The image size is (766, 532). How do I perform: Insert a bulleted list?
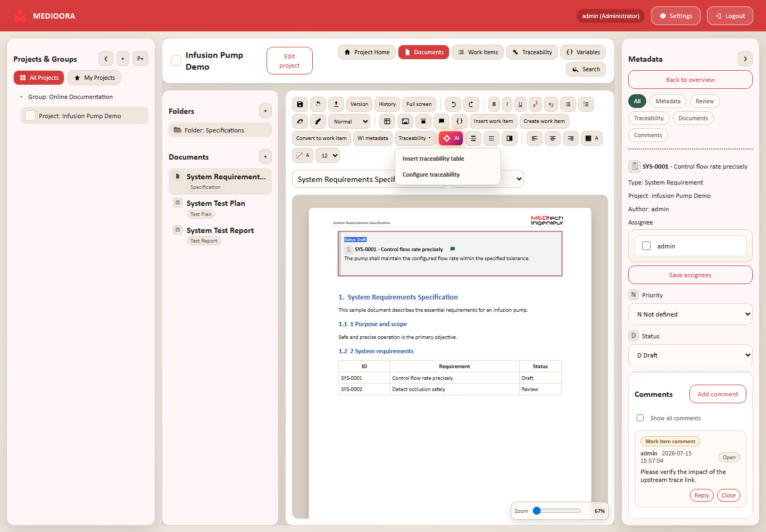tap(568, 104)
